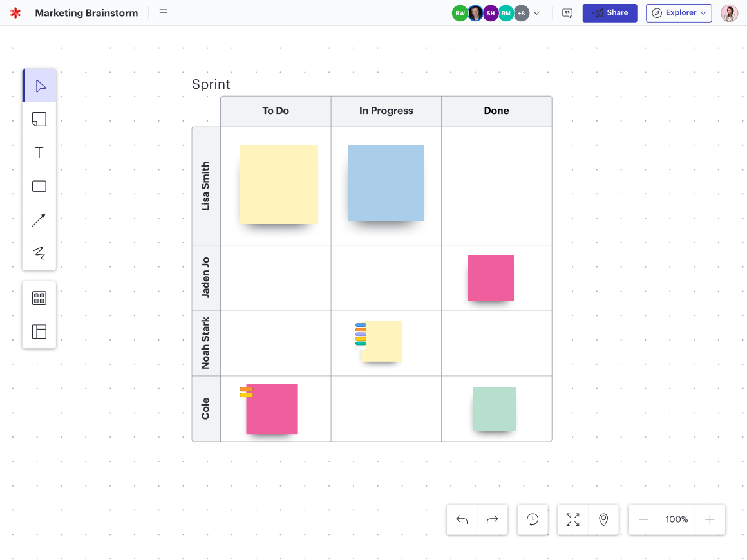Screen dimensions: 747x560
Task: Click the Share button
Action: [x=610, y=13]
